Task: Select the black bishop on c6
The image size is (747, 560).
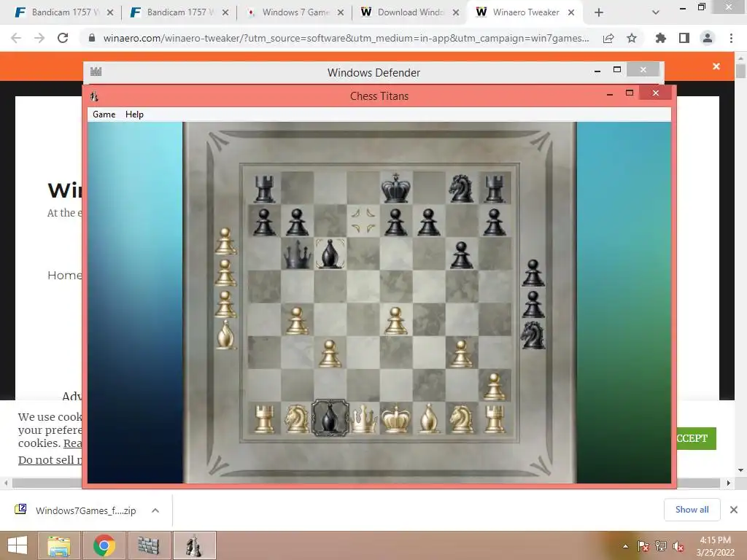Action: click(x=330, y=253)
